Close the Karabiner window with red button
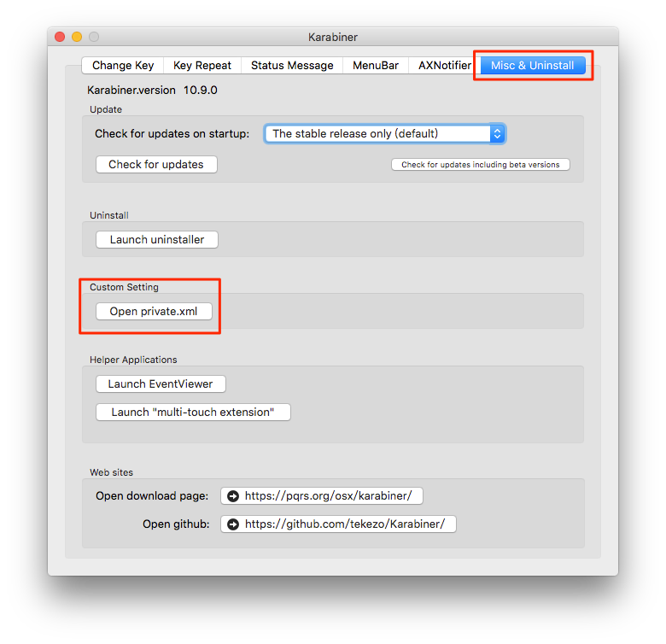The image size is (666, 644). [x=60, y=37]
